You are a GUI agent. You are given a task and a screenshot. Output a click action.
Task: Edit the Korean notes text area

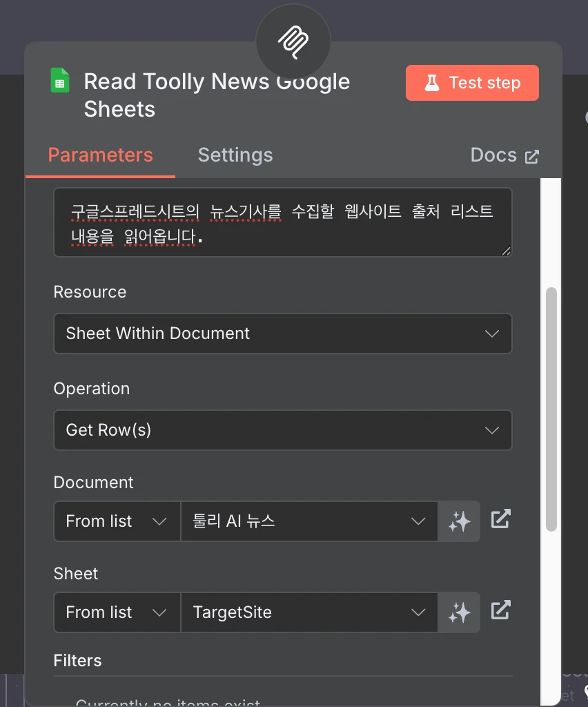point(282,222)
